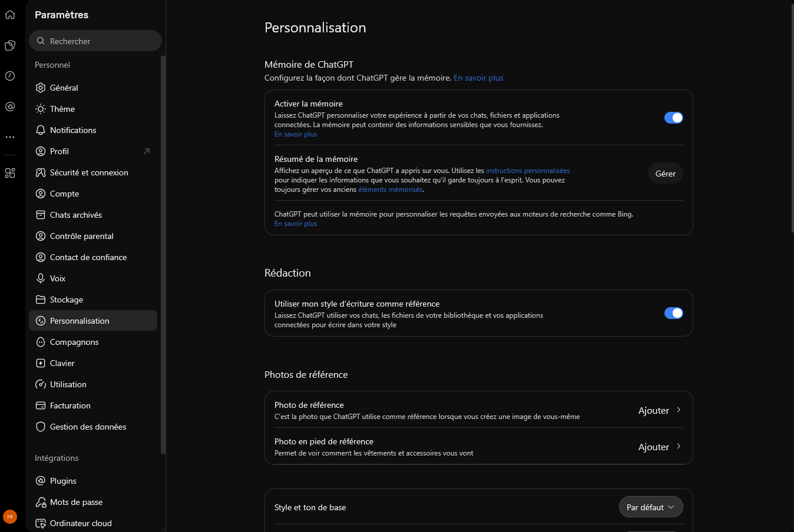Screen dimensions: 794x532
Task: Select Notifications in the sidebar
Action: [93, 130]
